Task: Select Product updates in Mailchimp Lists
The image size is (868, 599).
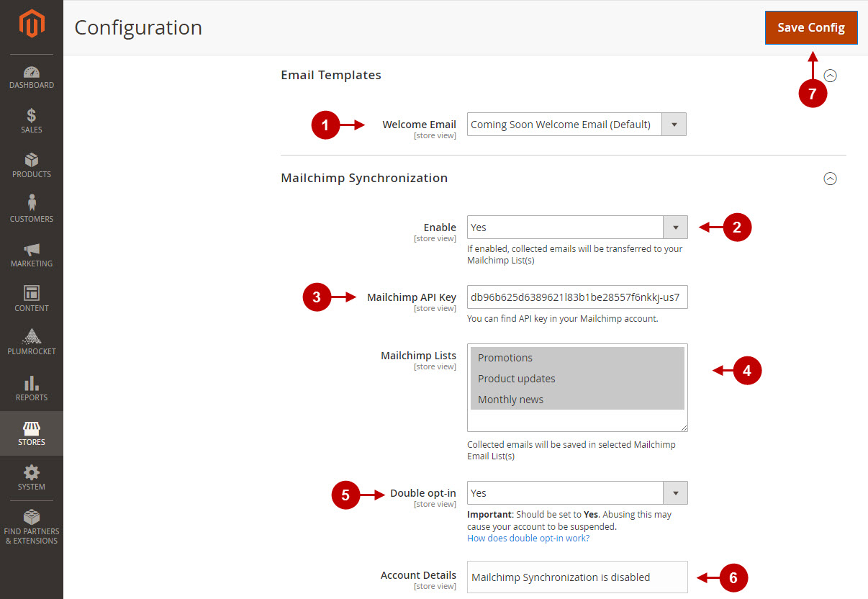Action: [577, 379]
